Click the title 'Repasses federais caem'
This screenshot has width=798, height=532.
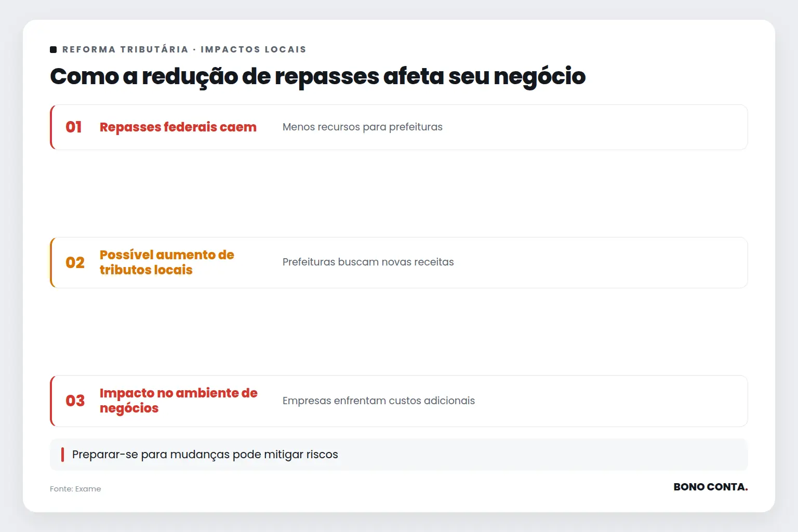pyautogui.click(x=178, y=127)
